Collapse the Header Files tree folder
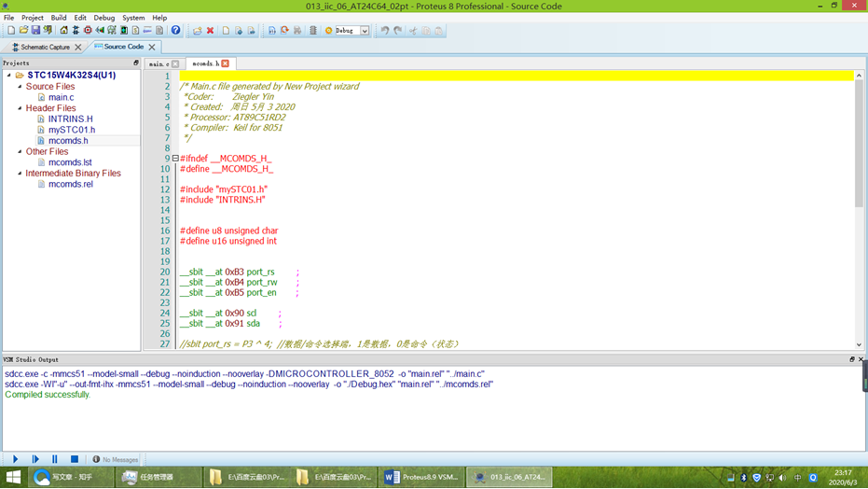The height and width of the screenshot is (489, 868). pos(20,108)
